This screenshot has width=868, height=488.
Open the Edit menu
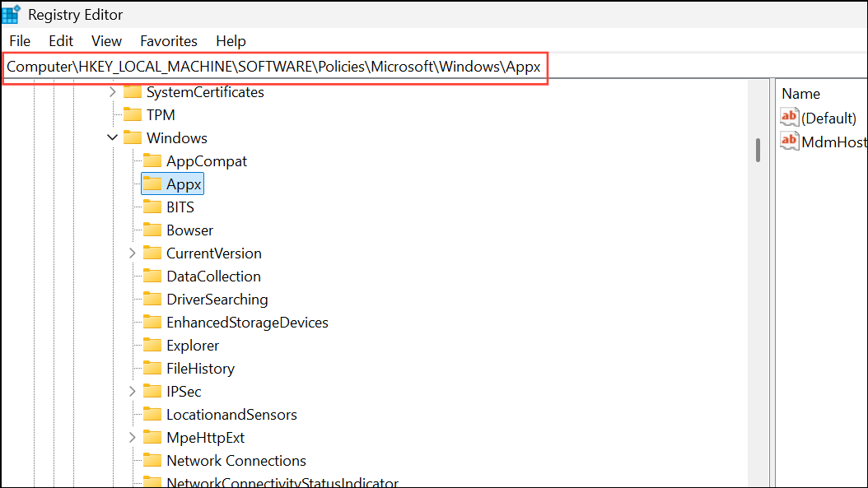(61, 41)
